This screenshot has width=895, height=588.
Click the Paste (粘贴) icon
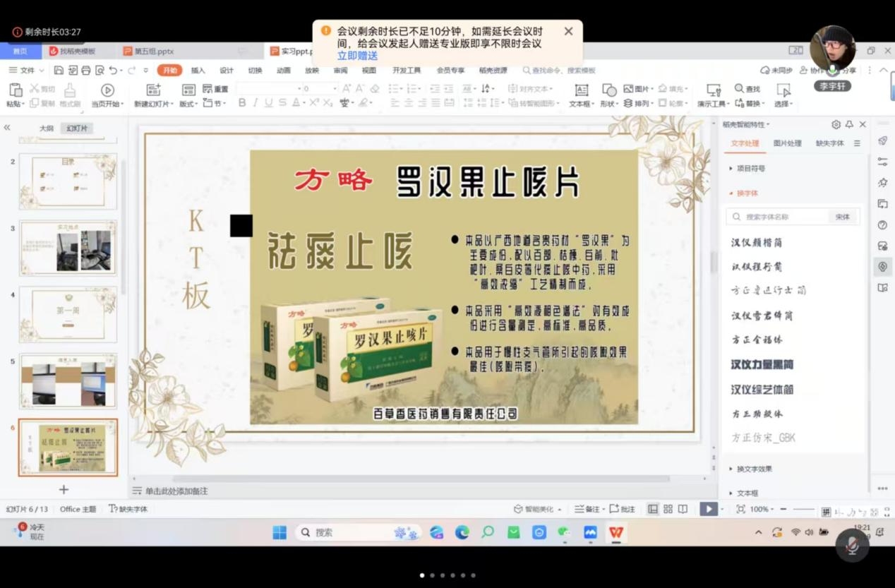point(15,90)
